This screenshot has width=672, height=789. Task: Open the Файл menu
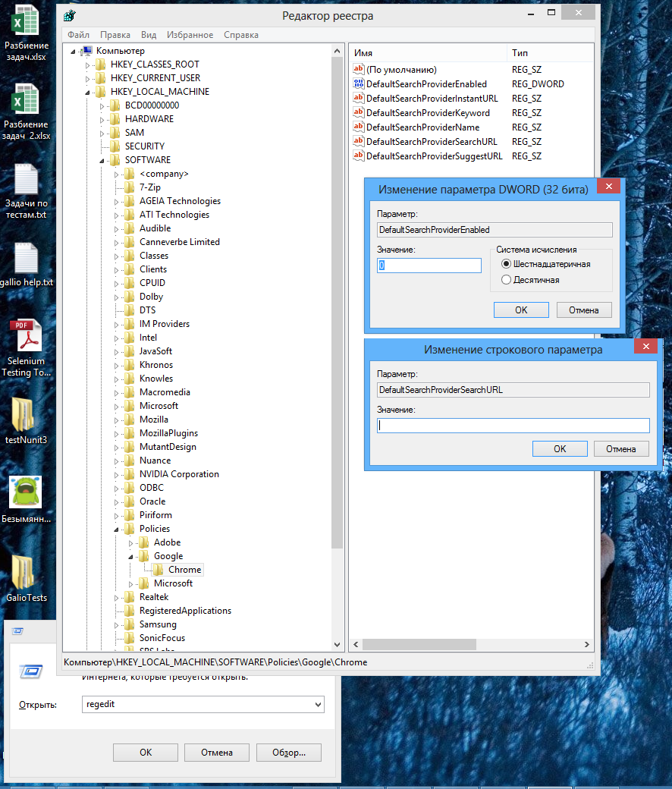(78, 35)
